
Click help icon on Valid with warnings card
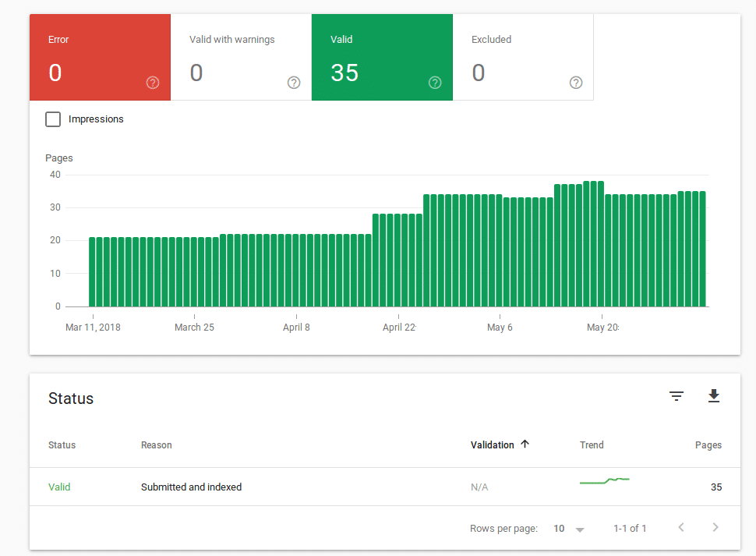(x=294, y=83)
